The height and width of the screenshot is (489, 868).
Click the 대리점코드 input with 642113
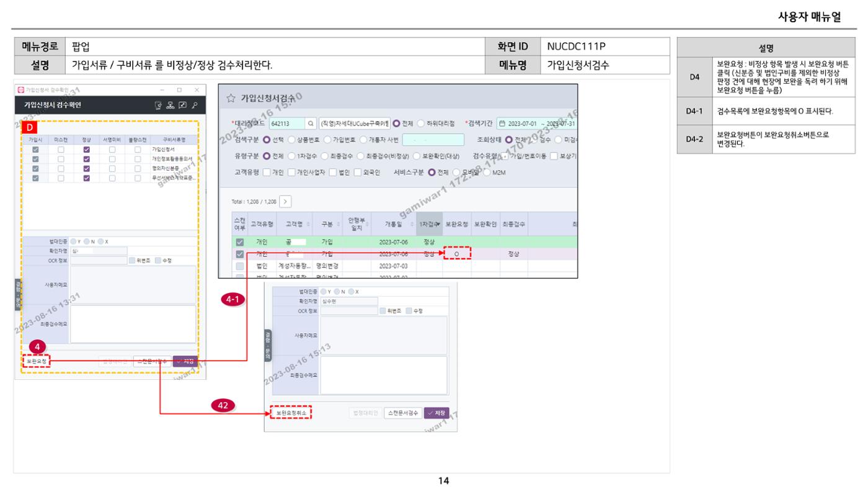pyautogui.click(x=286, y=123)
